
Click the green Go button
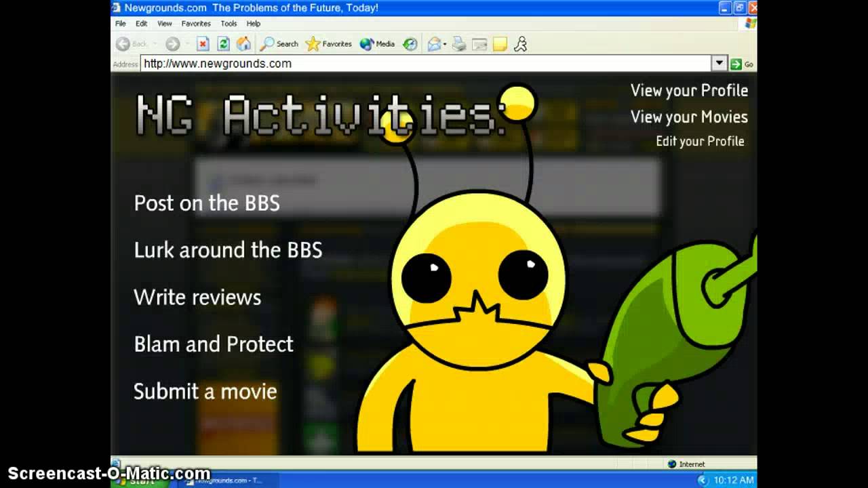[742, 64]
